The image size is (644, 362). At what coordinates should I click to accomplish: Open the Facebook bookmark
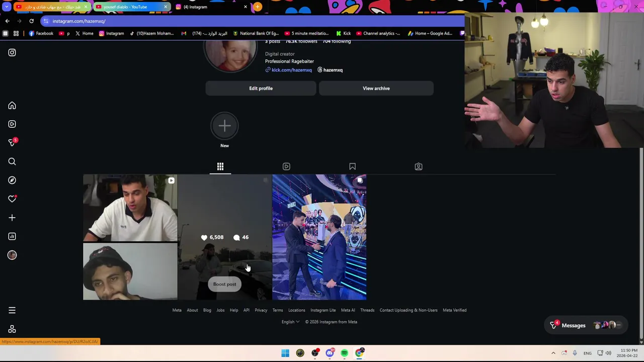(41, 34)
